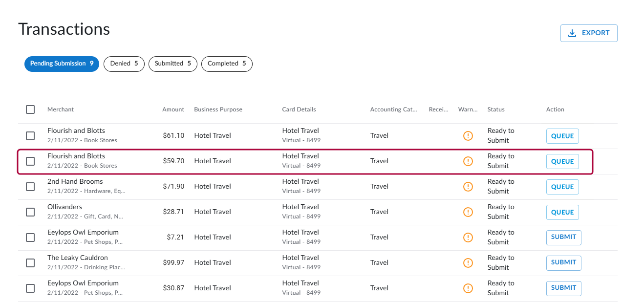Click warning icon for $59.70 Flourish and Blotts
This screenshot has height=303, width=644.
tap(468, 161)
